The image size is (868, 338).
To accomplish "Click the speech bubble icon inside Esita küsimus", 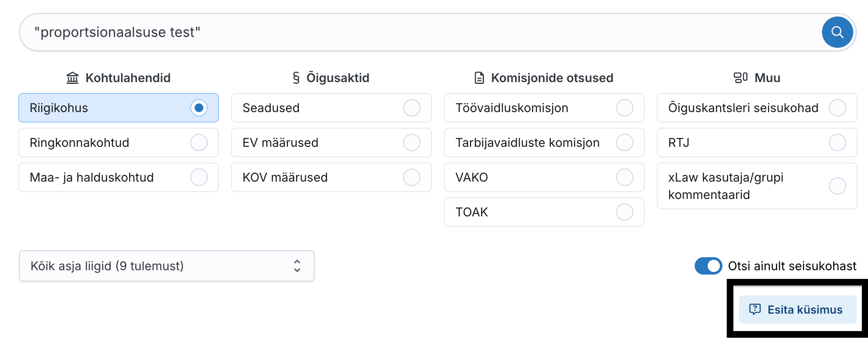I will coord(756,309).
